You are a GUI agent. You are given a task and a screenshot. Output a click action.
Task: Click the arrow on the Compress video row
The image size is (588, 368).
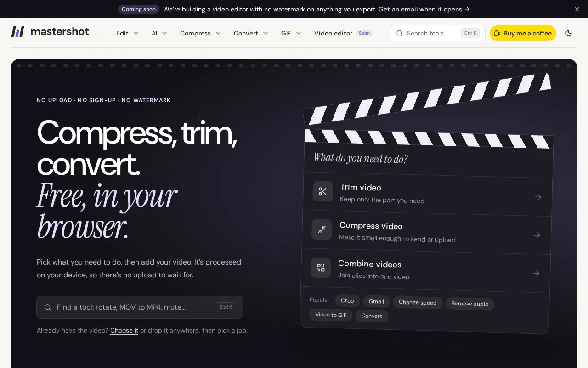537,235
